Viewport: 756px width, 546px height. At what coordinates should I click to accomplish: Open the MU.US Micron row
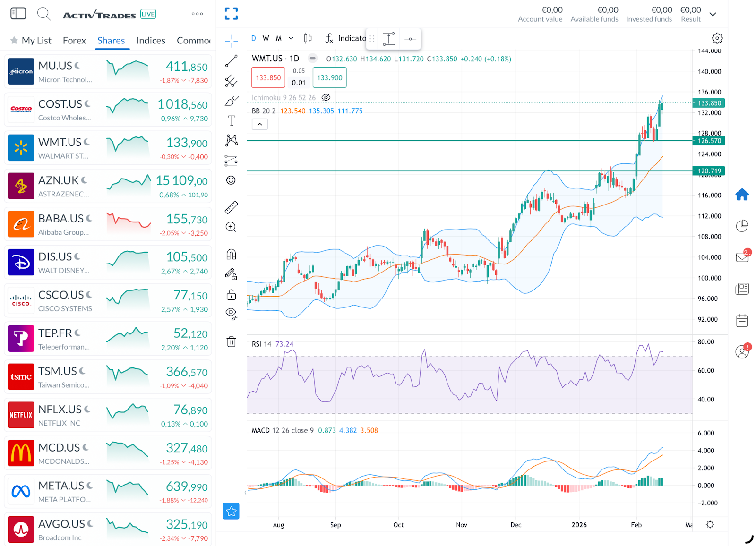tap(108, 71)
